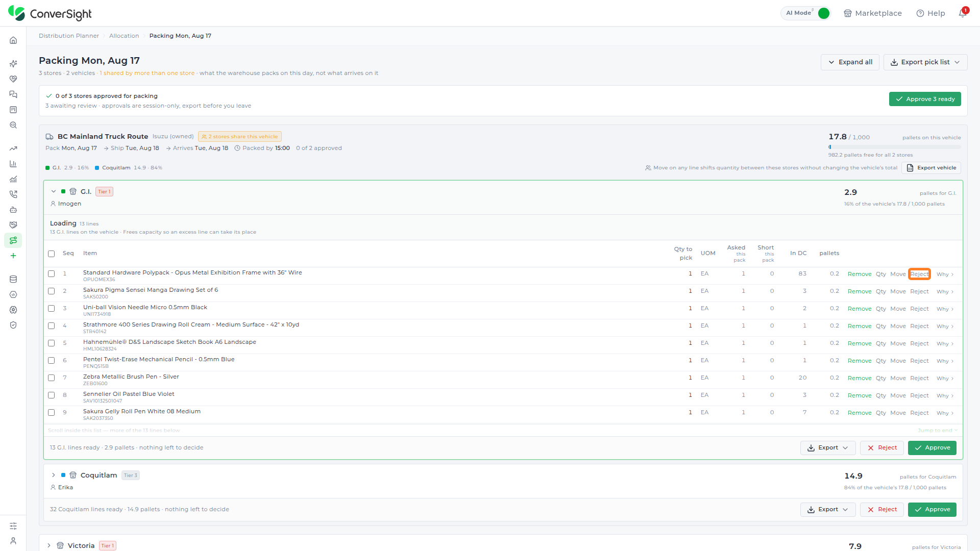Check the box for Sakura Pigma Sensei row
The width and height of the screenshot is (980, 551).
(x=52, y=291)
